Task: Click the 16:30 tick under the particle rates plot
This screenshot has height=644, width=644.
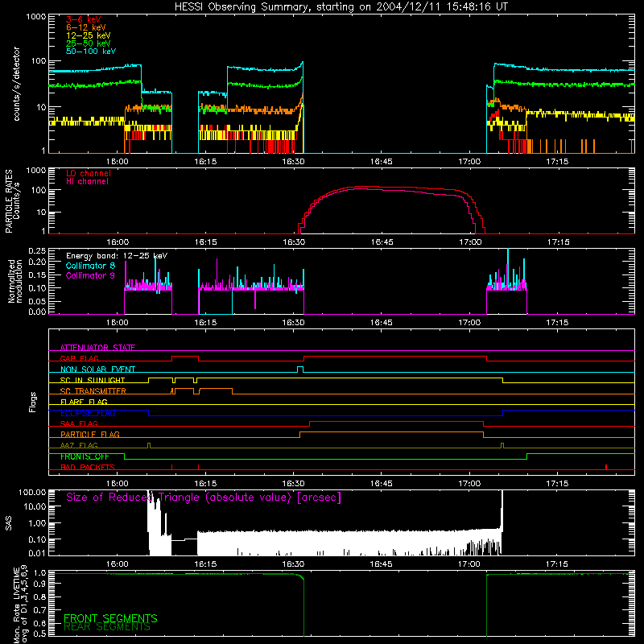Action: [294, 242]
